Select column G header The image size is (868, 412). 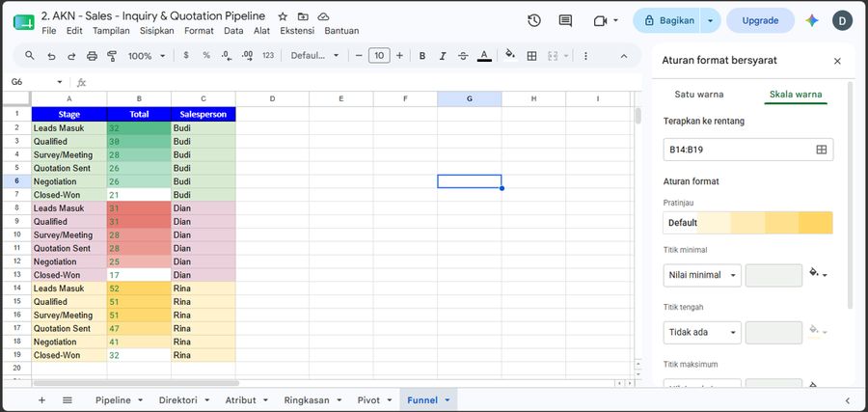pyautogui.click(x=470, y=98)
